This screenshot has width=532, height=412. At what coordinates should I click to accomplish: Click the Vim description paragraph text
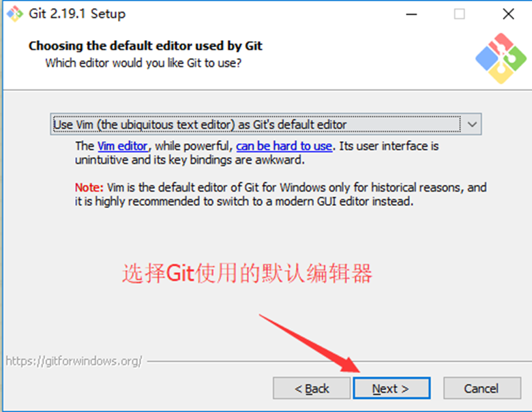coord(257,153)
